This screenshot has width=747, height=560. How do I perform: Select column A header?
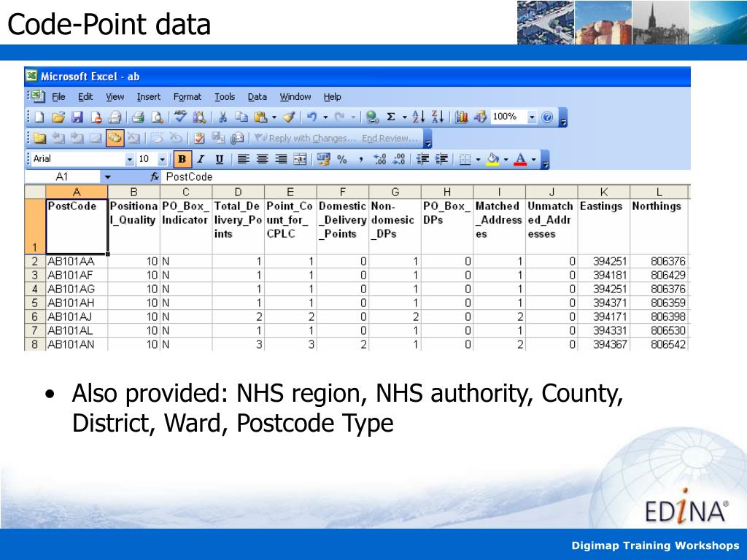77,192
